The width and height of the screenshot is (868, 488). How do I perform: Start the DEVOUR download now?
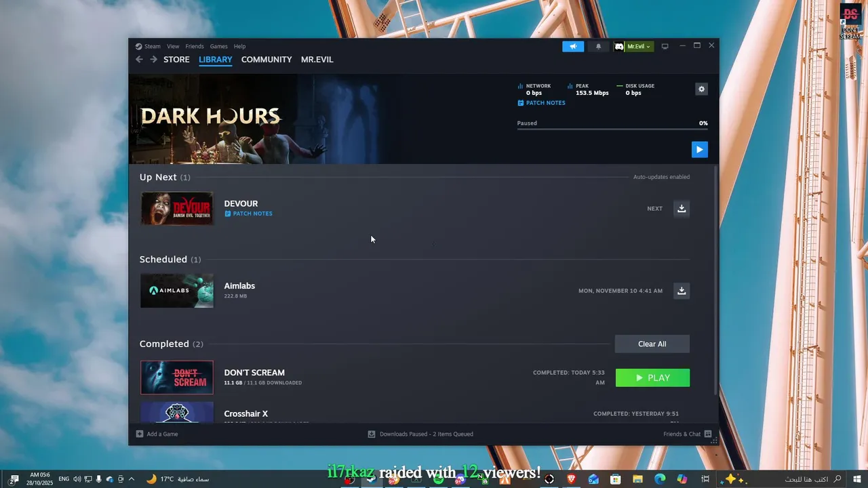[x=682, y=208]
